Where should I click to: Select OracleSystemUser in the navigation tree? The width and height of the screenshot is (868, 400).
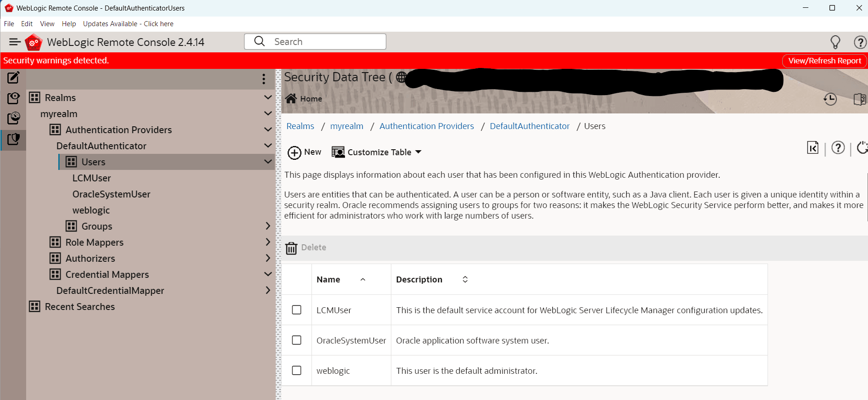point(111,194)
